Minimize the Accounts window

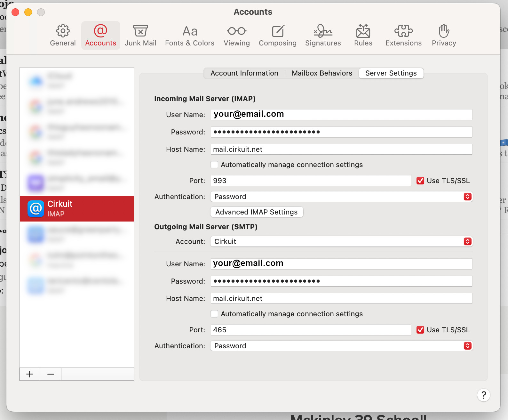28,12
